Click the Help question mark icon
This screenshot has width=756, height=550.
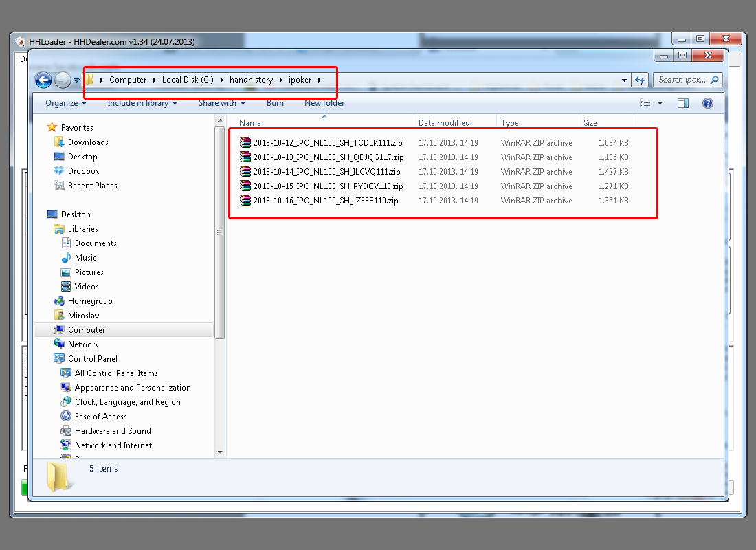point(707,103)
